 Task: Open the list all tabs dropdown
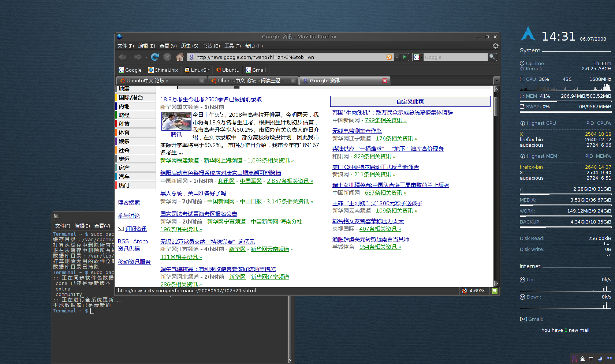click(496, 81)
